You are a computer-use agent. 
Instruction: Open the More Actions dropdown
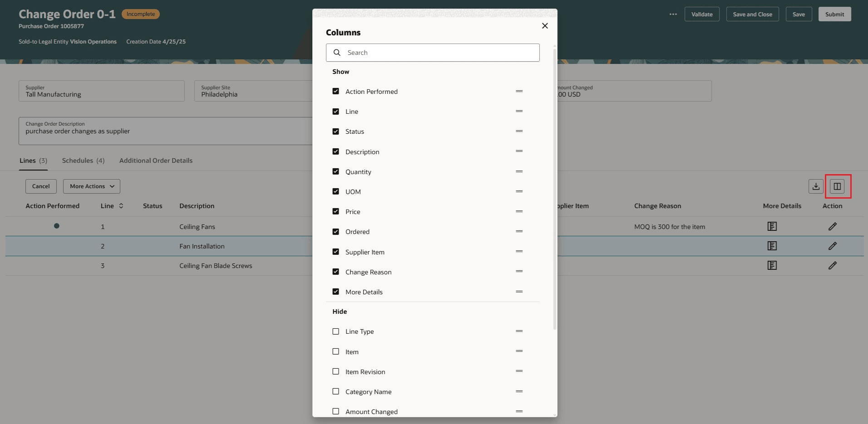point(91,186)
